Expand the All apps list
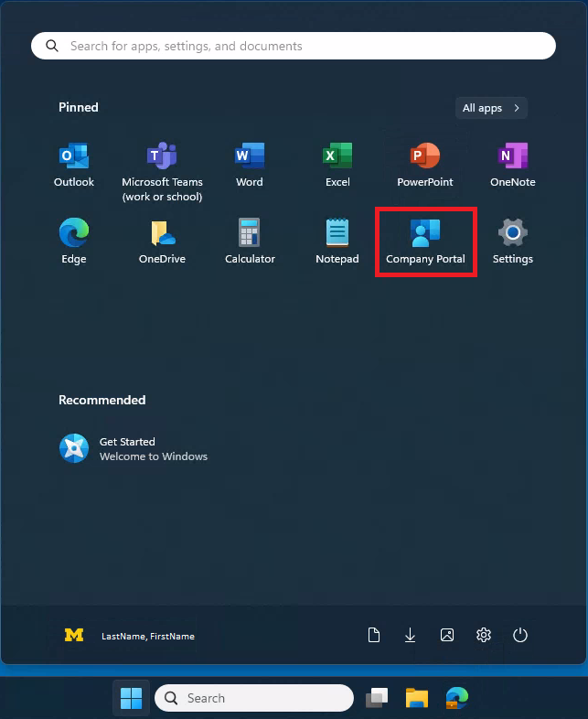588x719 pixels. (491, 108)
